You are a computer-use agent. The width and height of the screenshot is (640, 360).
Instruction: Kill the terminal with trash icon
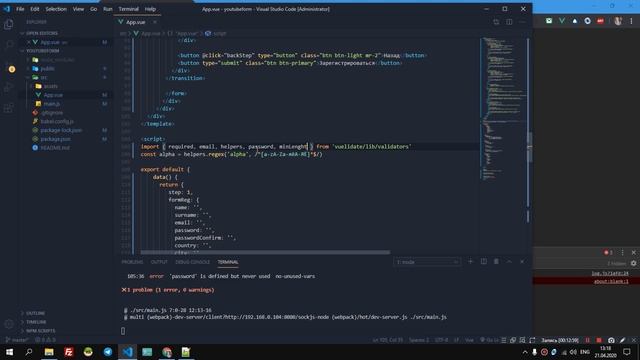496,262
